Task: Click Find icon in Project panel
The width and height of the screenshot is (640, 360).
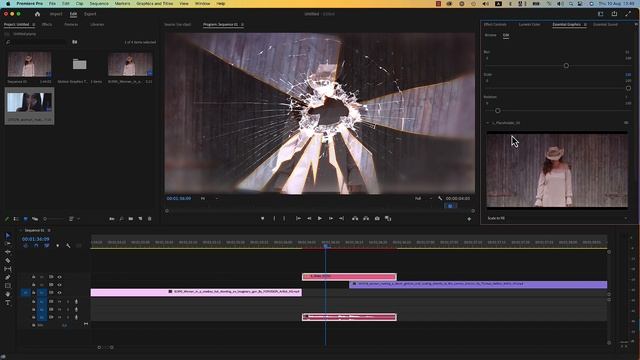Action: pyautogui.click(x=121, y=219)
